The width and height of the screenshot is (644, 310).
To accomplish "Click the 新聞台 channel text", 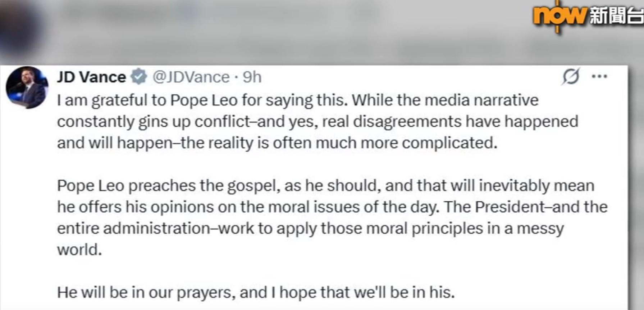I will [x=616, y=16].
